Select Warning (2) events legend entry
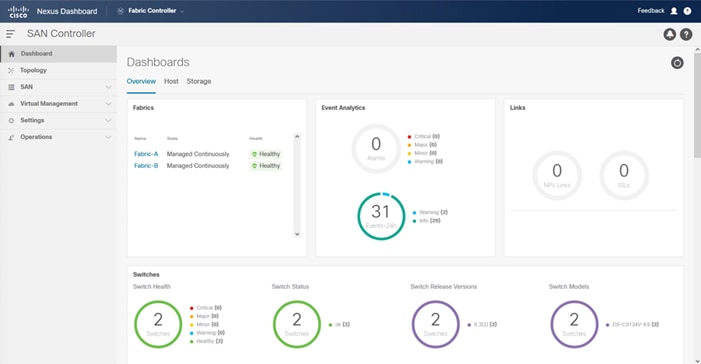The width and height of the screenshot is (701, 364). pyautogui.click(x=430, y=212)
